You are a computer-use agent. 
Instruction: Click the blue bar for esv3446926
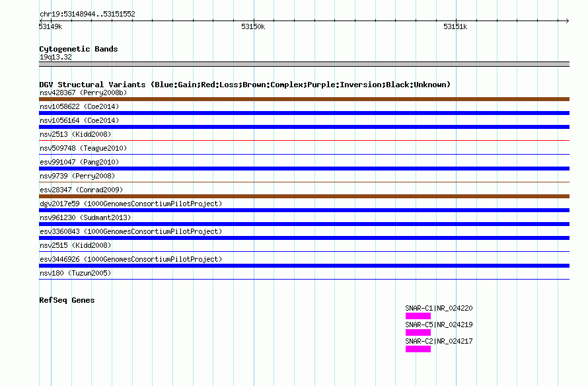click(x=304, y=266)
